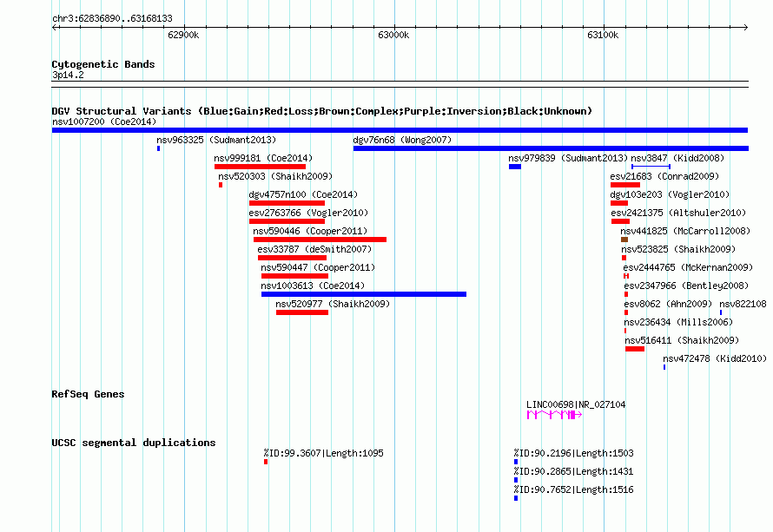Click the 62900k ruler tick label

pyautogui.click(x=183, y=35)
